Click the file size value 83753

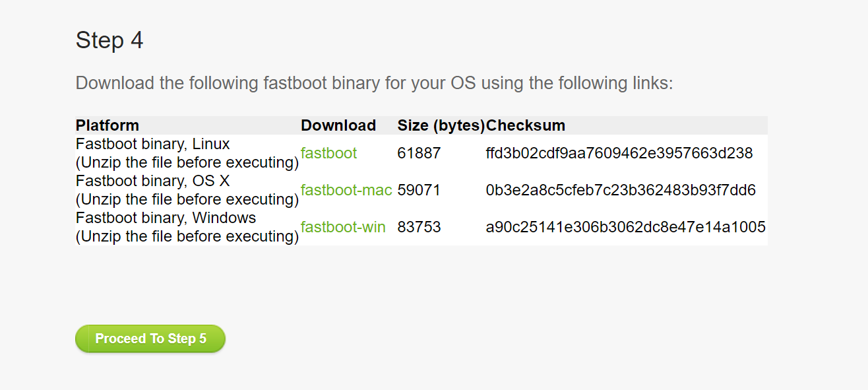419,227
